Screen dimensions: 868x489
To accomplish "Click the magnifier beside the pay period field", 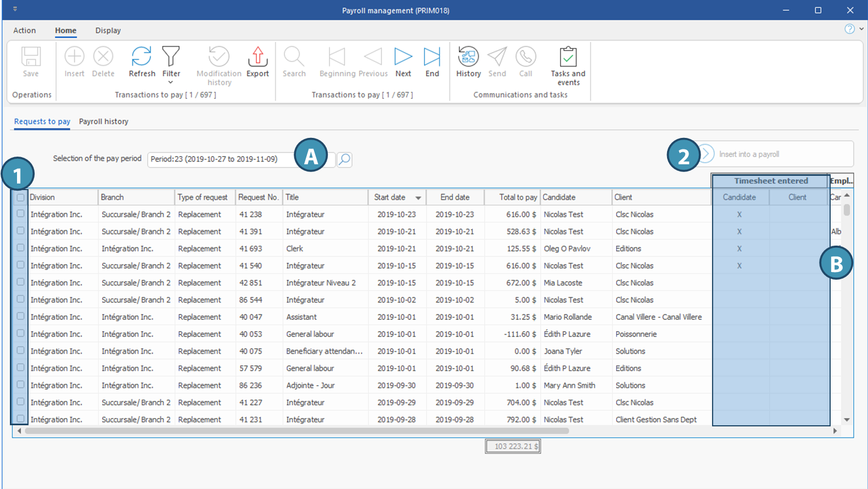I will point(344,159).
